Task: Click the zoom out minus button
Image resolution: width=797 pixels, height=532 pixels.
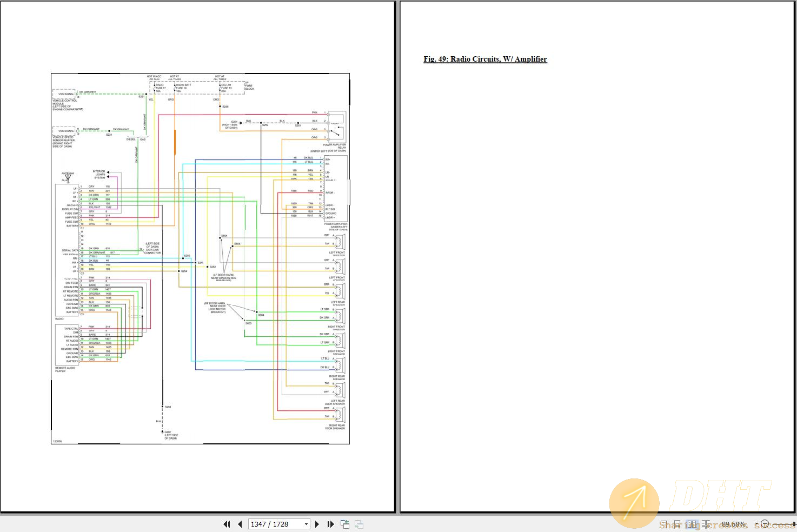Action: (765, 524)
